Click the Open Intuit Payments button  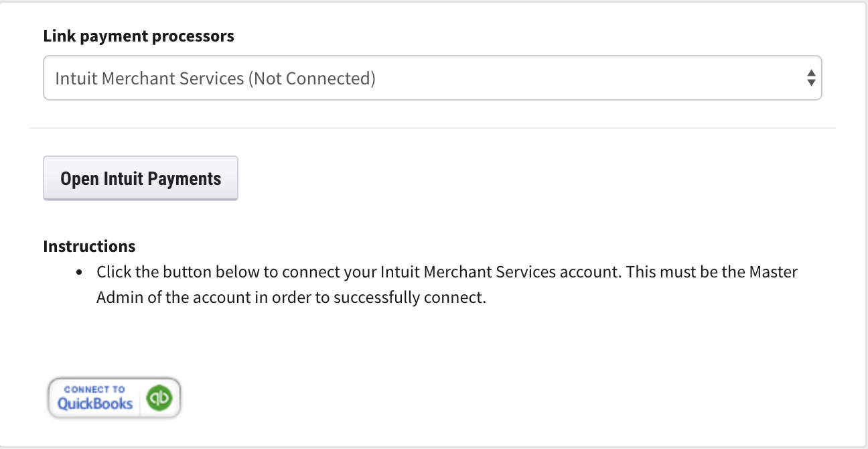pos(141,178)
